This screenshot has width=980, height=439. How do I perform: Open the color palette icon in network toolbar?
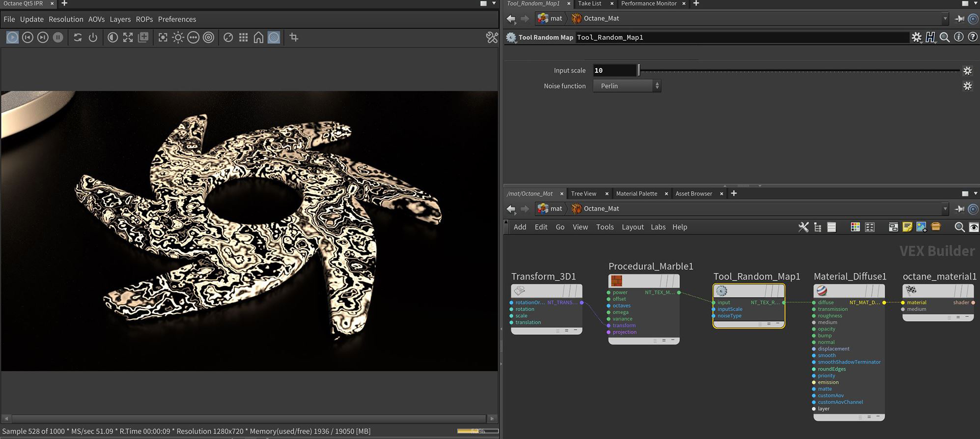coord(855,227)
